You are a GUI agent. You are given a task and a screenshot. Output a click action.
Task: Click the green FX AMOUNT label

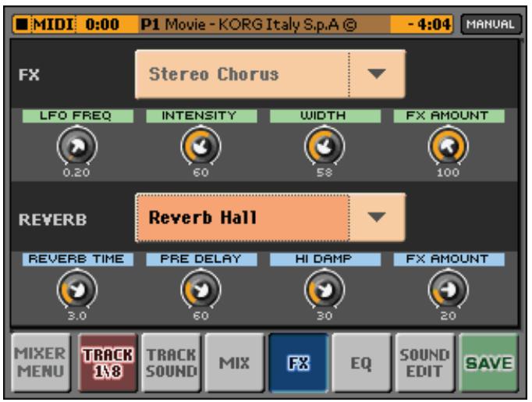(449, 116)
